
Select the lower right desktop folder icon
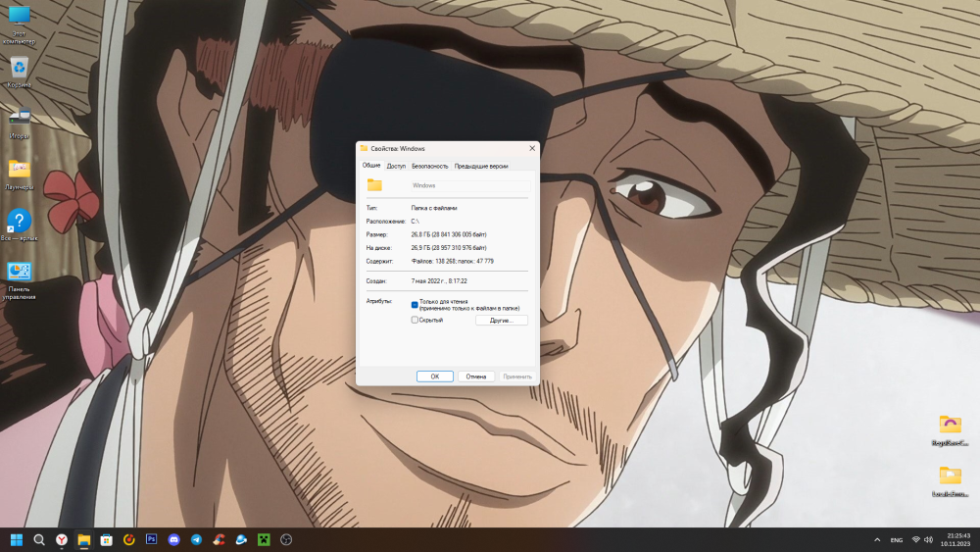pos(950,481)
